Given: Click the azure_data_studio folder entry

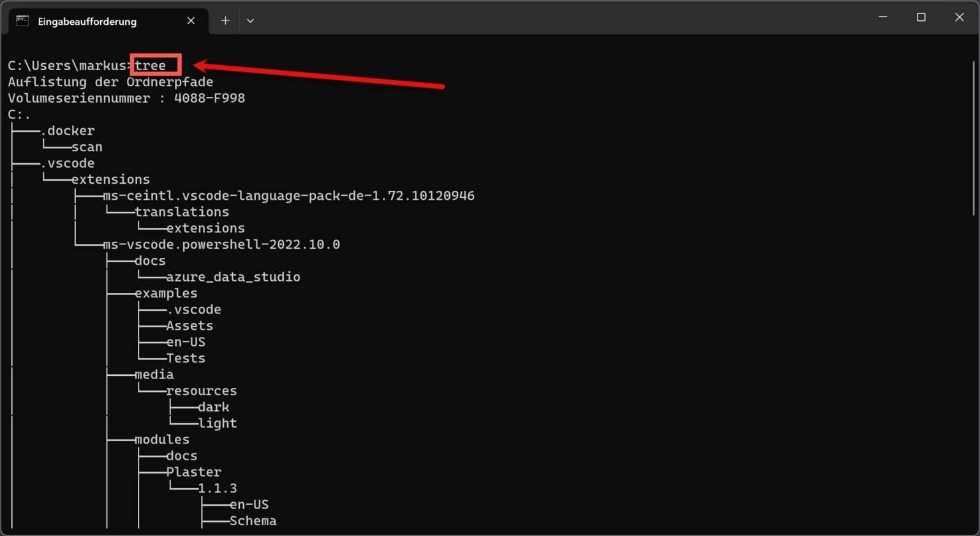Looking at the screenshot, I should pos(234,276).
